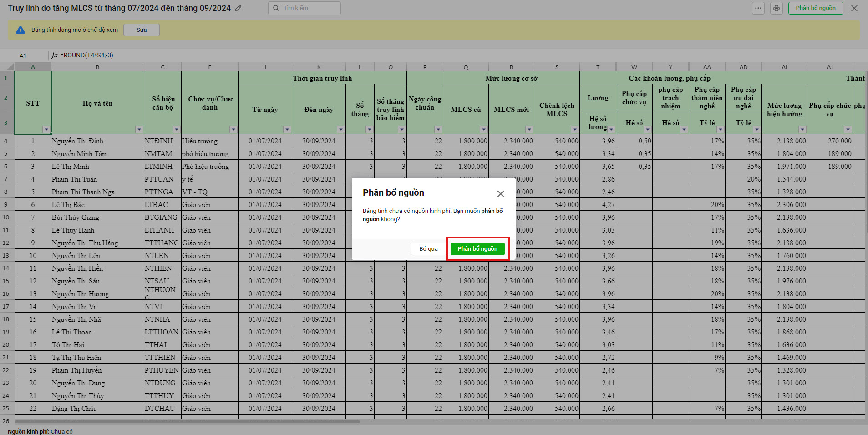Select the VT - TQ title cell
The width and height of the screenshot is (868, 435).
pos(210,192)
